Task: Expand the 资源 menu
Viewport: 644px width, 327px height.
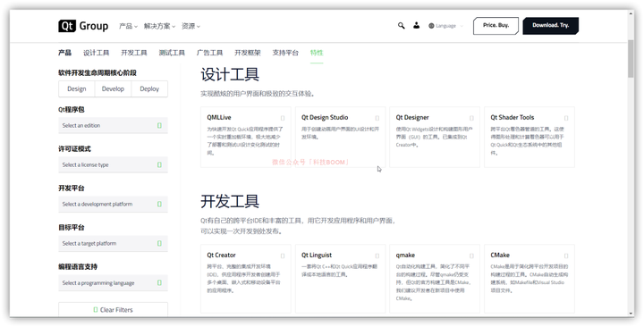Action: coord(191,26)
